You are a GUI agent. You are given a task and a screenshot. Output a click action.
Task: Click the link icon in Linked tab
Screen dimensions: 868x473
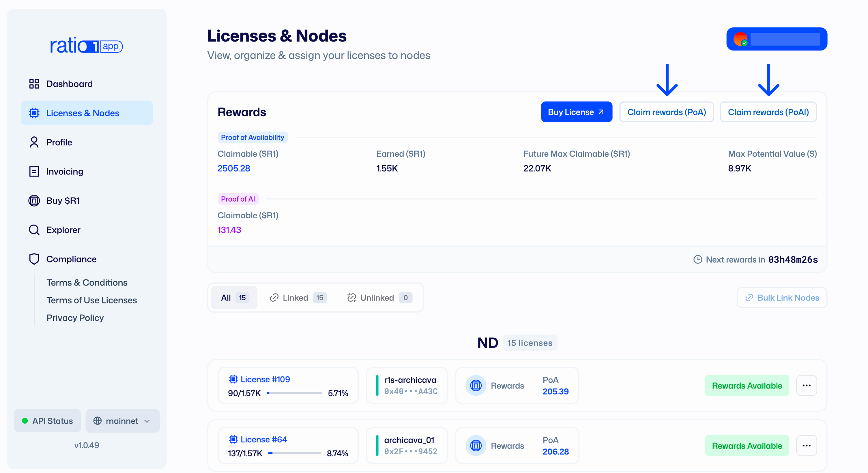pyautogui.click(x=274, y=297)
